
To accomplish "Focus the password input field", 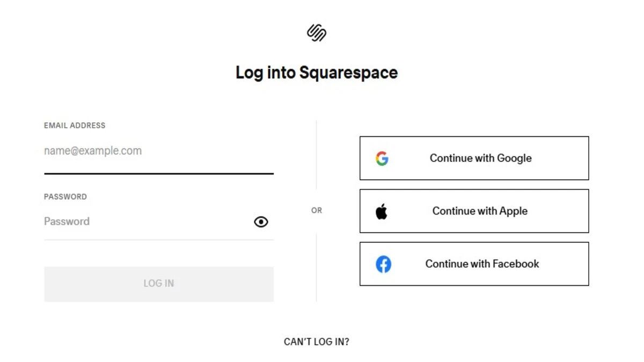I will [x=134, y=221].
